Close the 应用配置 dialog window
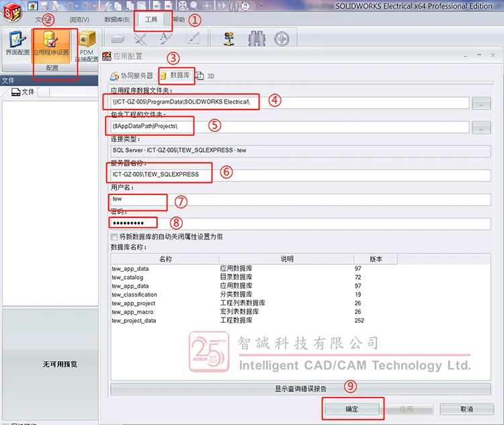The width and height of the screenshot is (504, 425). (493, 55)
